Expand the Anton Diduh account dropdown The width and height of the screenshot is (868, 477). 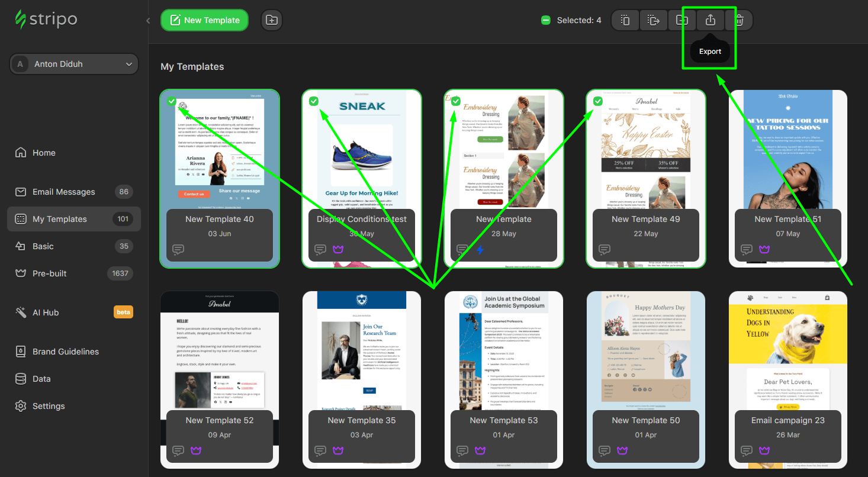[73, 64]
